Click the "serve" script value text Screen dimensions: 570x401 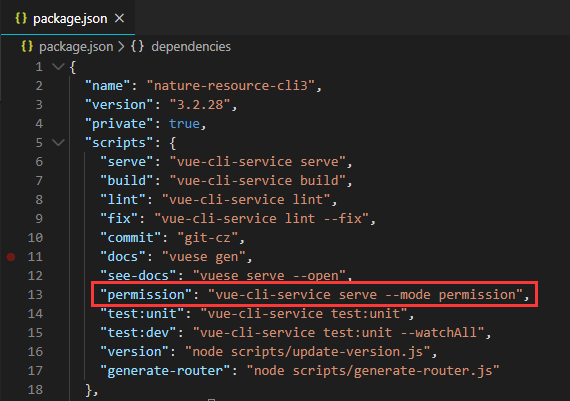tap(257, 161)
